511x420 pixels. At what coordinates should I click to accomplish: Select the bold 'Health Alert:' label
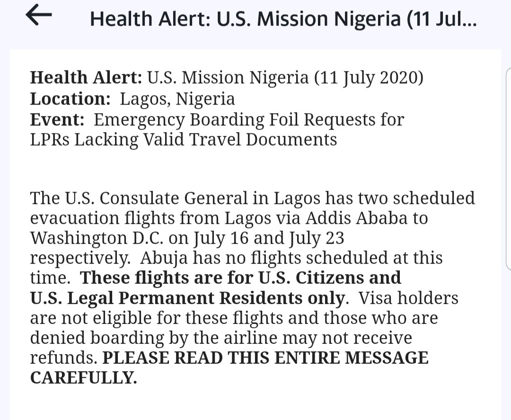tap(86, 78)
